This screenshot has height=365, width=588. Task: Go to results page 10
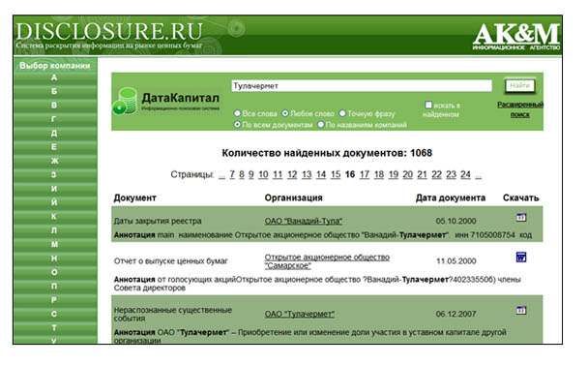(x=263, y=174)
